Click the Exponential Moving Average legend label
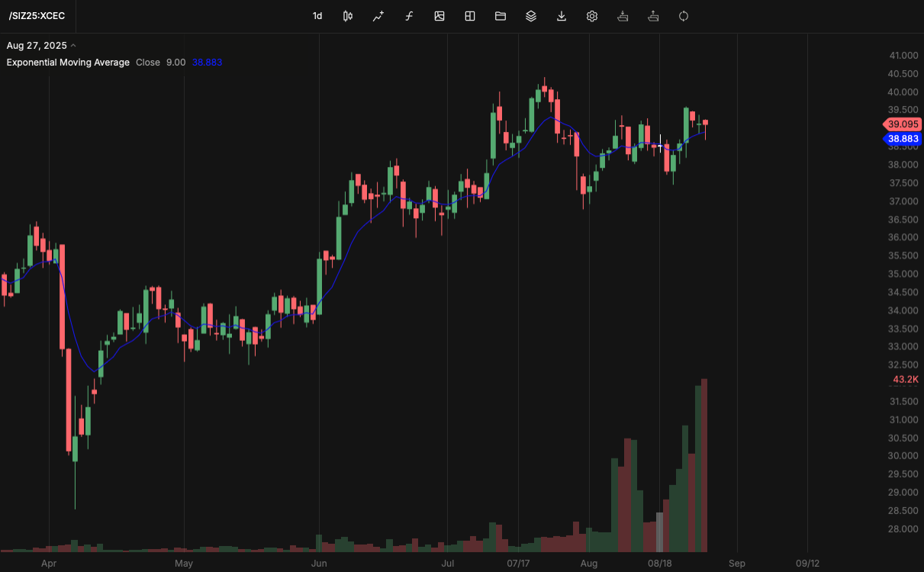Image resolution: width=924 pixels, height=572 pixels. (x=67, y=62)
